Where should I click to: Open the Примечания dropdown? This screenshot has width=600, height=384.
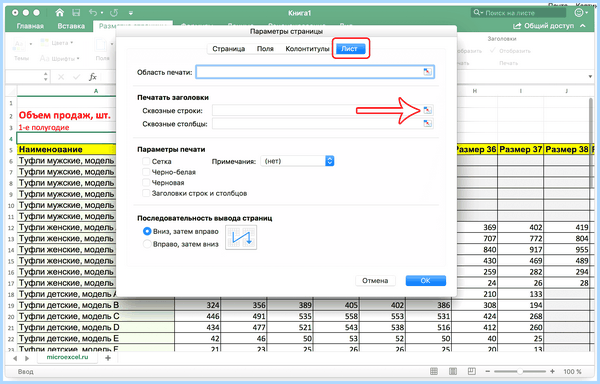(297, 161)
